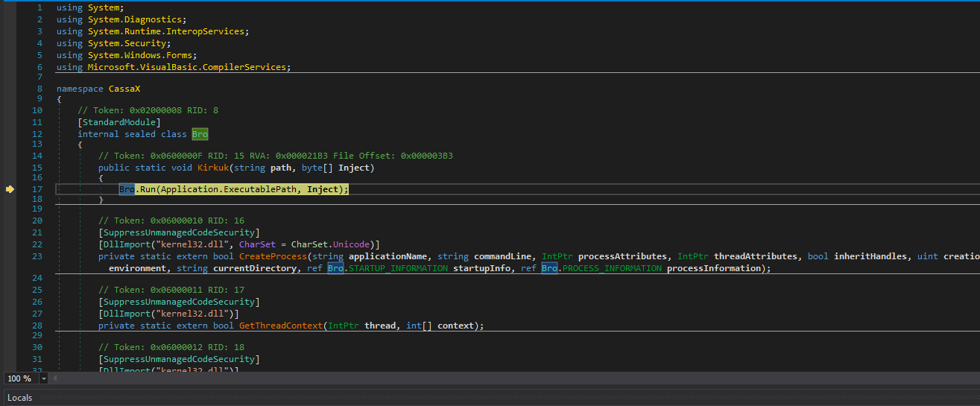Click PROCESS_INFORMATION type on line 23
The width and height of the screenshot is (980, 406).
pos(612,268)
